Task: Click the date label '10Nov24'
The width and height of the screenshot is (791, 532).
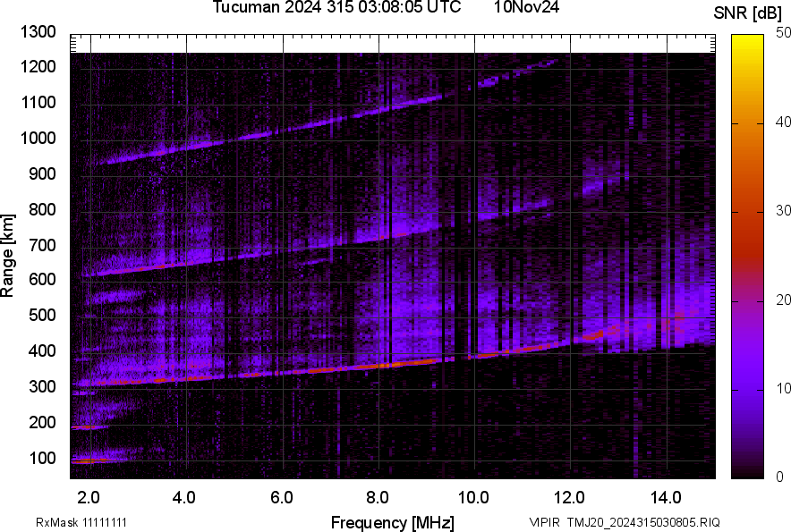Action: tap(526, 7)
